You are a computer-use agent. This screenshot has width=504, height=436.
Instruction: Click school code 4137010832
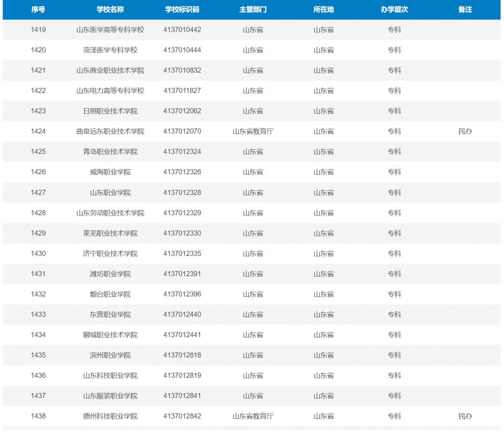(182, 70)
